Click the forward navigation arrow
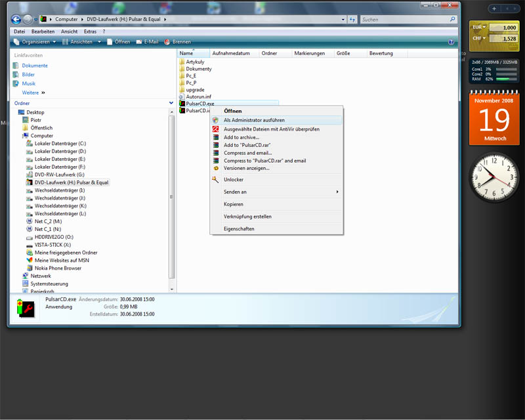Viewport: 525px width, 420px height. (28, 20)
